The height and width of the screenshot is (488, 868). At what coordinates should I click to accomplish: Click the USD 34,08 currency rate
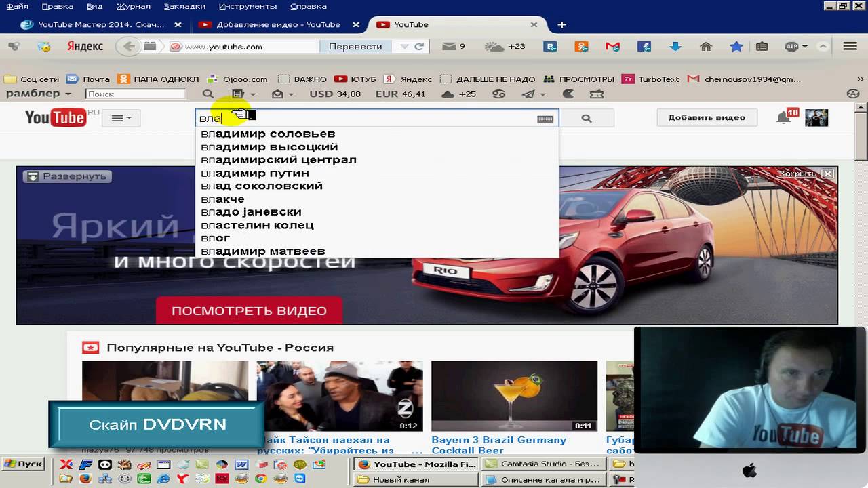(335, 94)
